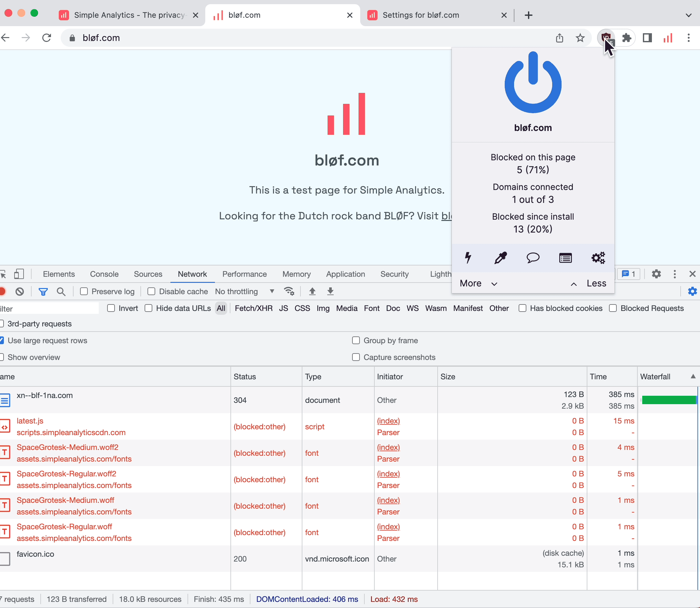Enable the Preserve log checkbox
The height and width of the screenshot is (608, 700).
(84, 292)
